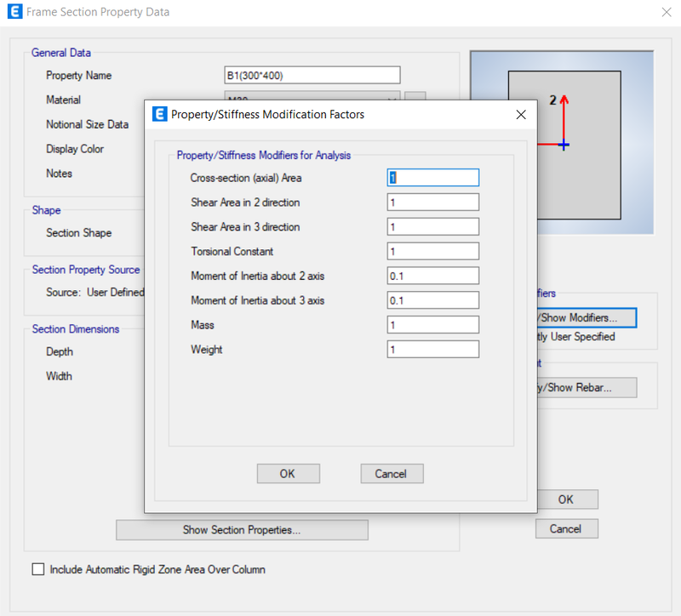681x616 pixels.
Task: Close the Property/Stiffness Modification Factors dialog
Action: pos(521,115)
